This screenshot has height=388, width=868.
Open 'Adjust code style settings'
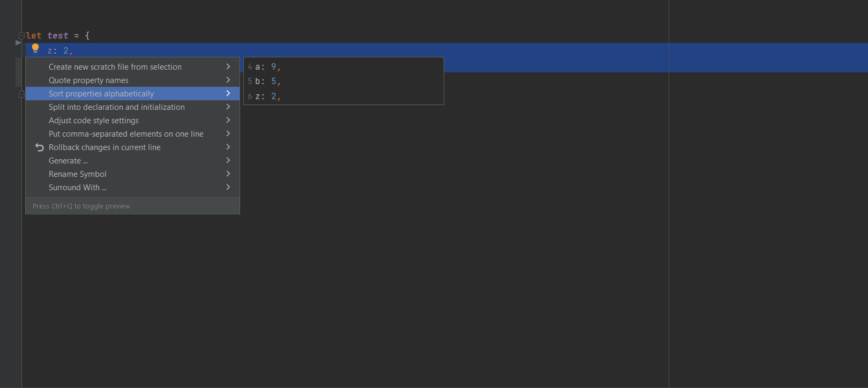(93, 121)
